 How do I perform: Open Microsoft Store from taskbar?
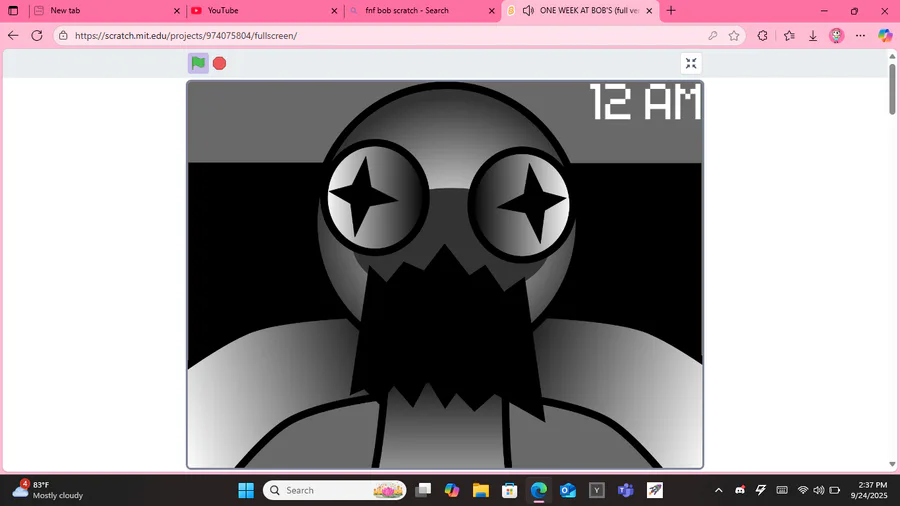(509, 490)
